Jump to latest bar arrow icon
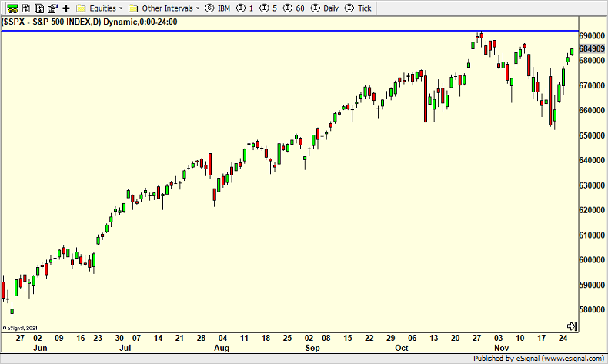This screenshot has width=608, height=364. pyautogui.click(x=572, y=326)
